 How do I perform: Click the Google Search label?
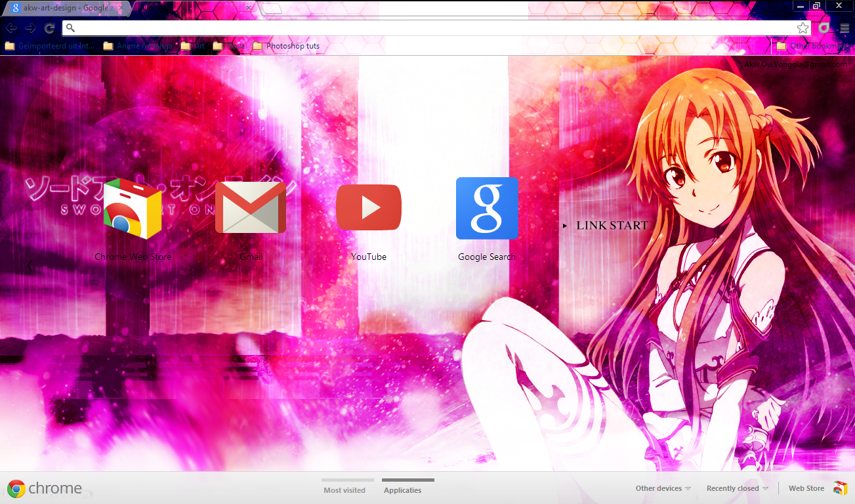point(487,257)
